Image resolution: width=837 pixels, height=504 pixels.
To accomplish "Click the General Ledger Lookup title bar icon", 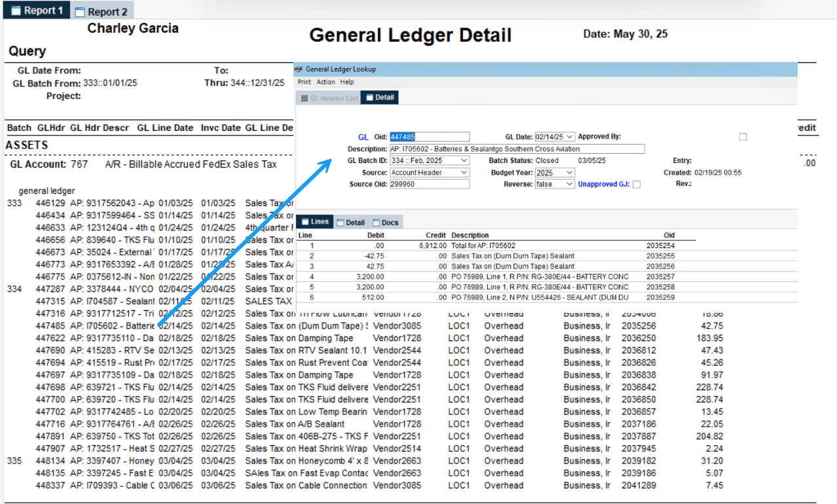I will click(x=299, y=69).
